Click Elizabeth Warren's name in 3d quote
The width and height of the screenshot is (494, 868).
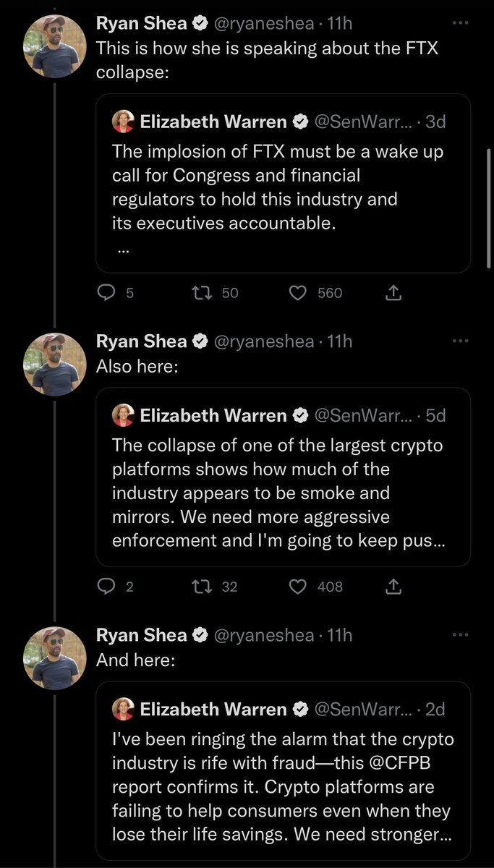[213, 122]
